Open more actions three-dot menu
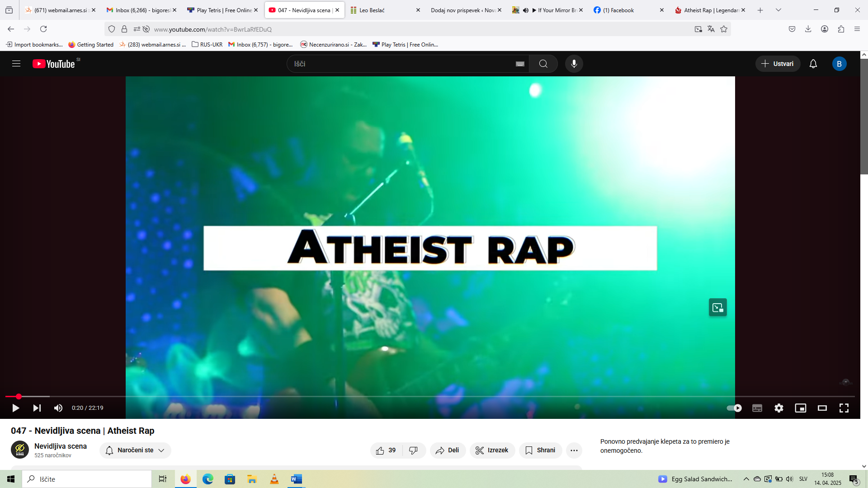Image resolution: width=868 pixels, height=488 pixels. point(574,450)
